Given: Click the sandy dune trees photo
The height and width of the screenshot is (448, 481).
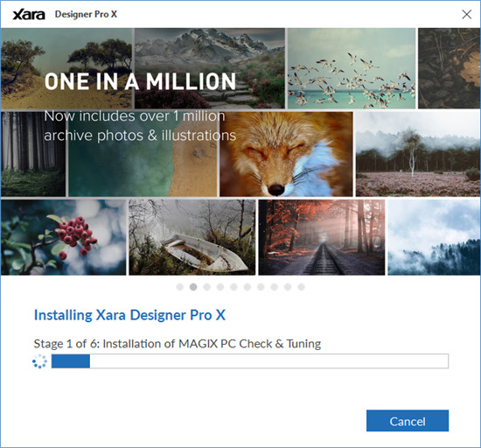Looking at the screenshot, I should click(66, 68).
